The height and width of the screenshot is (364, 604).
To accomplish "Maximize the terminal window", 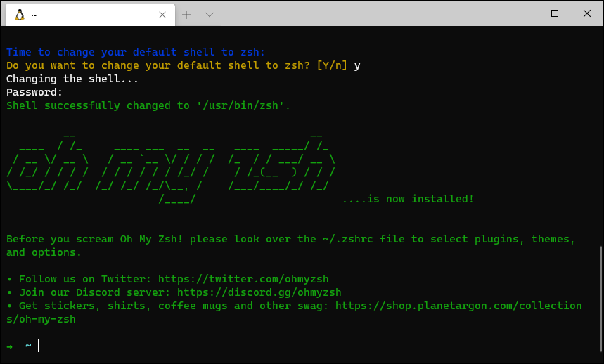I will click(x=555, y=13).
